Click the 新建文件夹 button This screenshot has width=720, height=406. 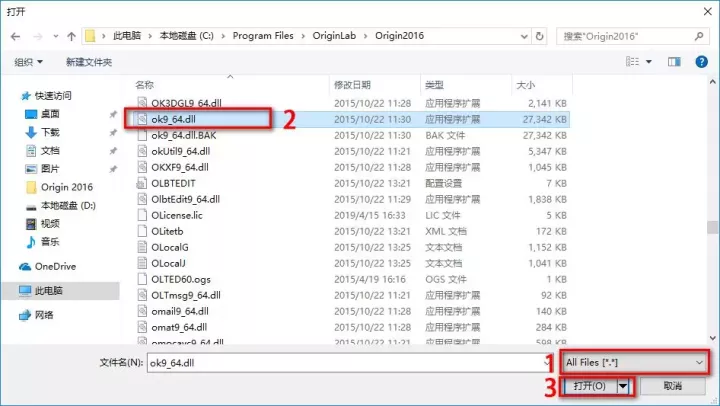click(89, 62)
